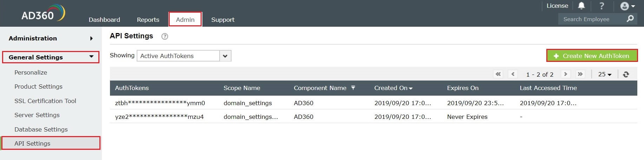The height and width of the screenshot is (160, 644).
Task: Refresh the AuthTokens table
Action: click(626, 74)
